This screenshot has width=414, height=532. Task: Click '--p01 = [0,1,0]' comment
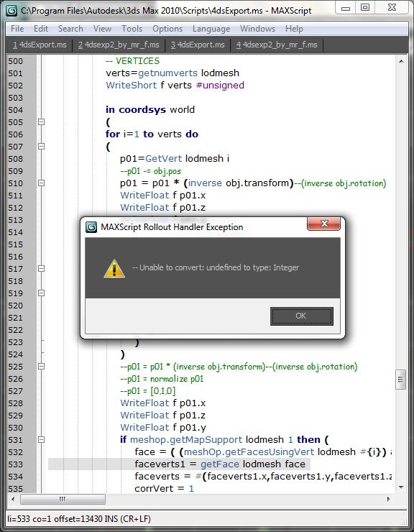[x=147, y=391]
